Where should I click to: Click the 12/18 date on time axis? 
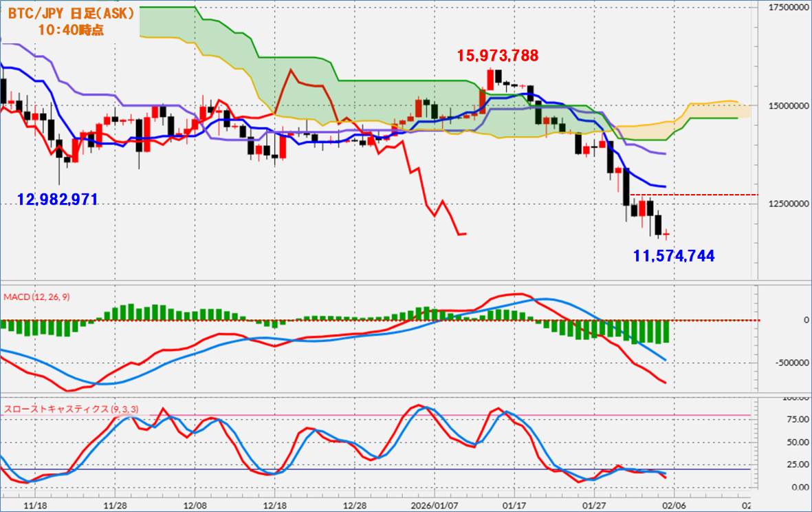tap(275, 504)
